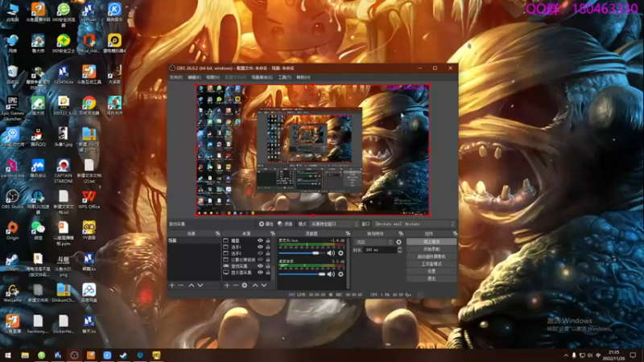Toggle visibility eye of 显示器采集 source
This screenshot has height=362, width=644.
click(x=260, y=273)
